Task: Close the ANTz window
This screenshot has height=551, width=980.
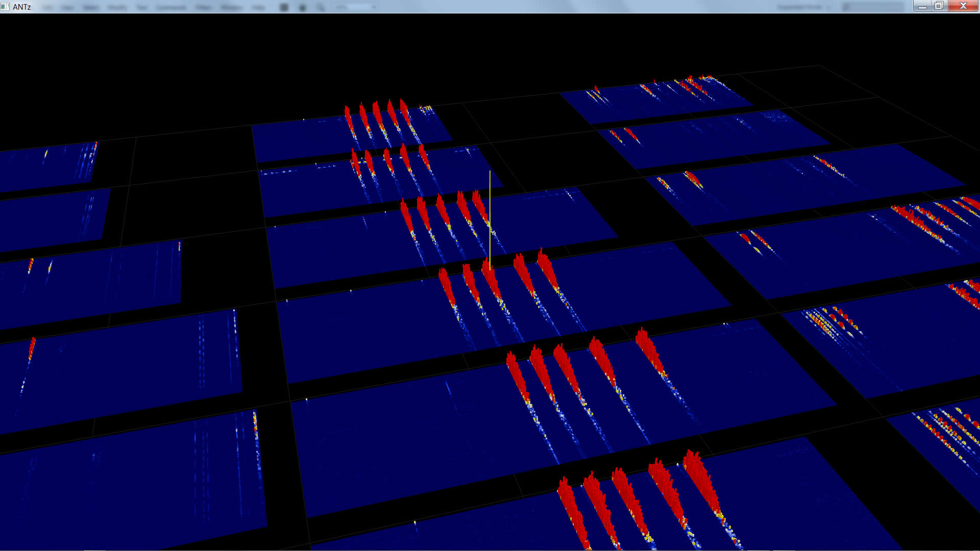Action: pyautogui.click(x=963, y=6)
